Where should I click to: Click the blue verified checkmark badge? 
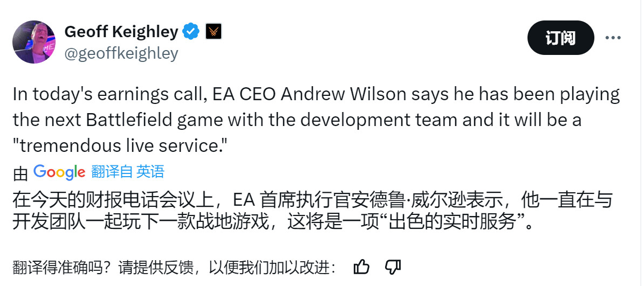[190, 32]
